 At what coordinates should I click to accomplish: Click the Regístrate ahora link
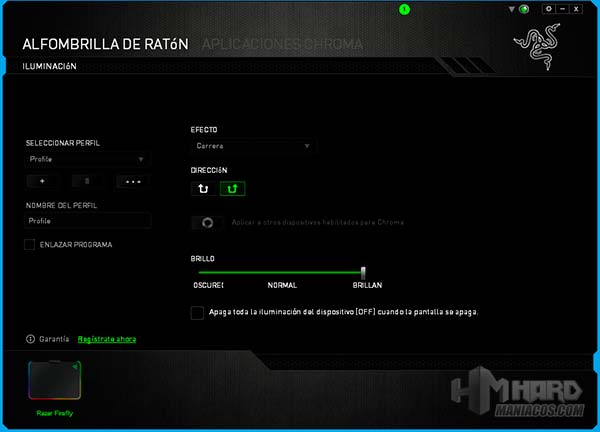tap(107, 339)
